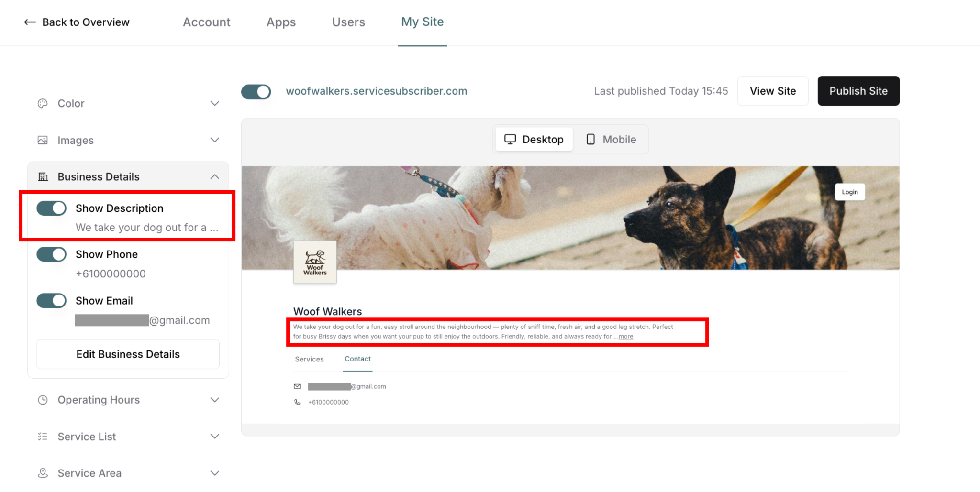
Task: Click the back arrow icon
Action: point(30,22)
